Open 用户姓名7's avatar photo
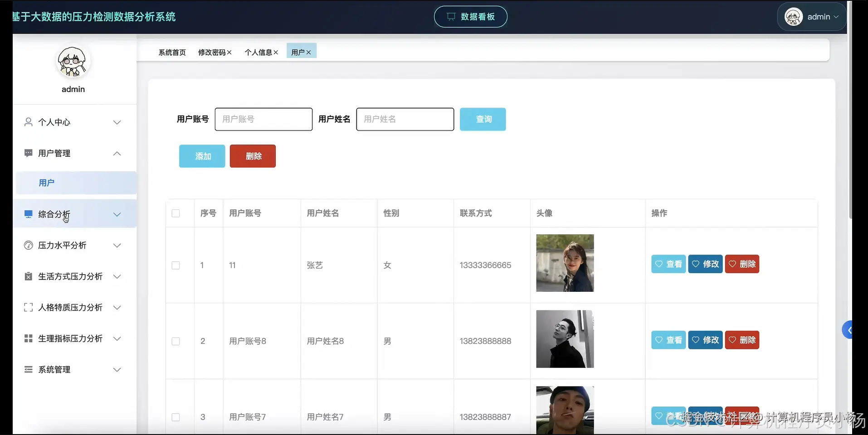 [x=565, y=410]
